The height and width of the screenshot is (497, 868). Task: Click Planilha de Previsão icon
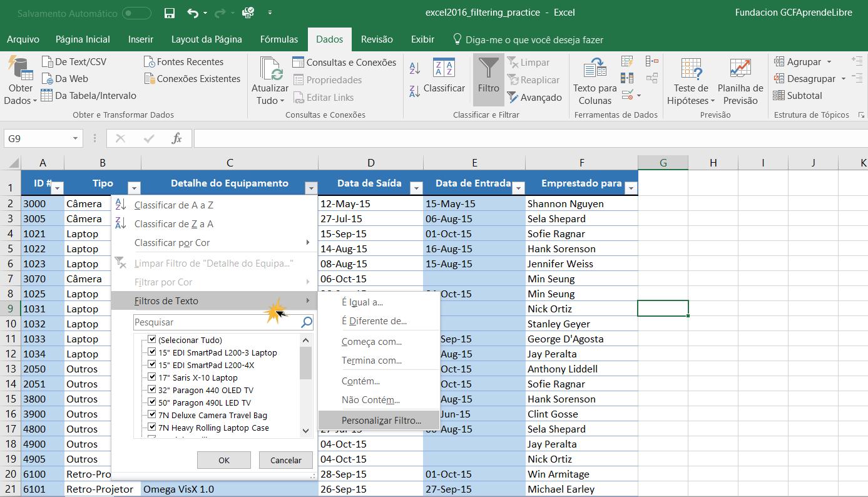coord(740,69)
